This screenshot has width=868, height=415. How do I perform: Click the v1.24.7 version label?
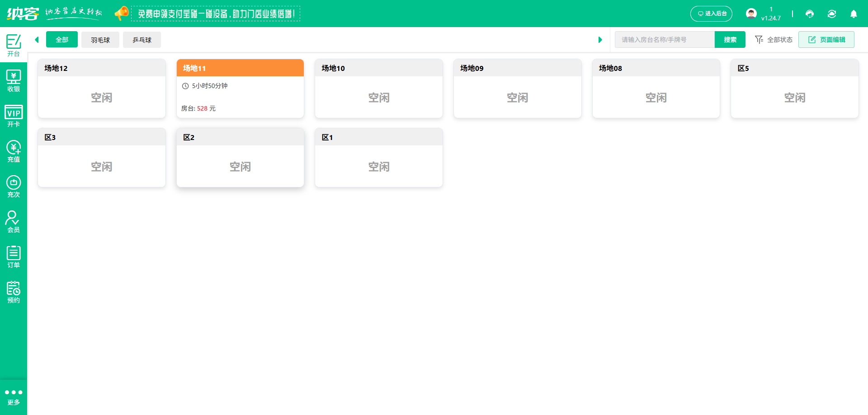771,18
